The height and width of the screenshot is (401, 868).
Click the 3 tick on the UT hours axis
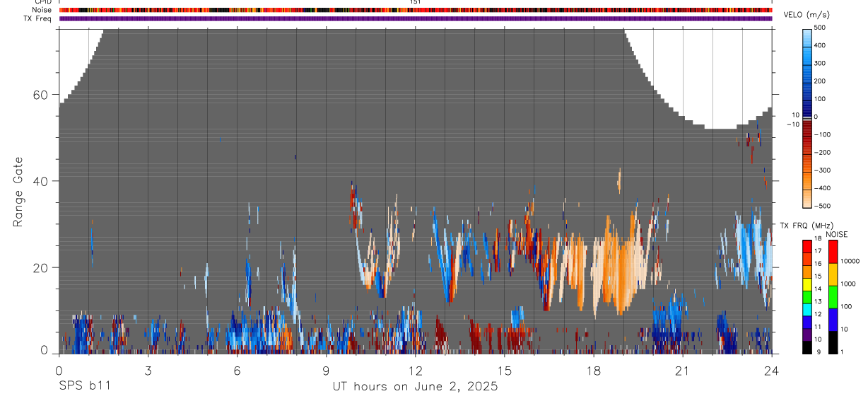pyautogui.click(x=148, y=370)
